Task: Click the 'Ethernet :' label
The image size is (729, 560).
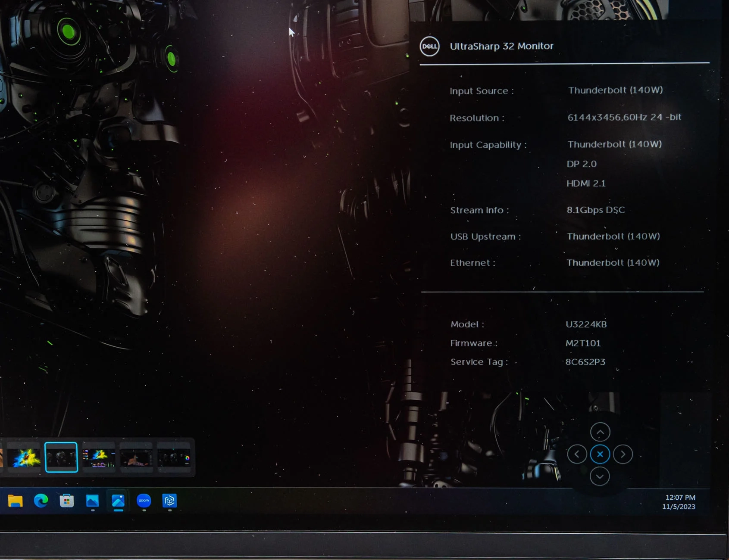Action: (x=472, y=263)
